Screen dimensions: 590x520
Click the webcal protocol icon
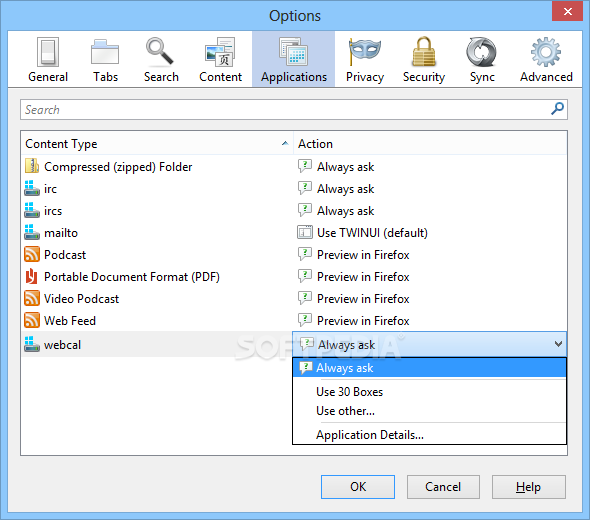(32, 344)
